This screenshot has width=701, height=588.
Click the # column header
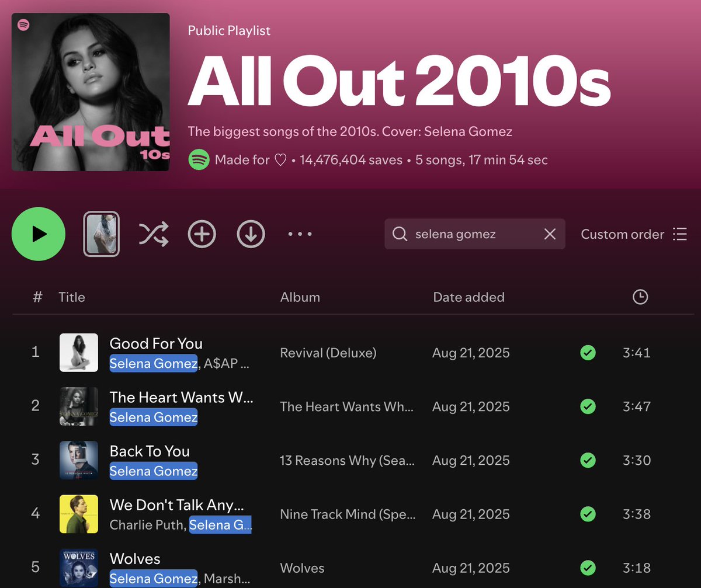point(37,297)
